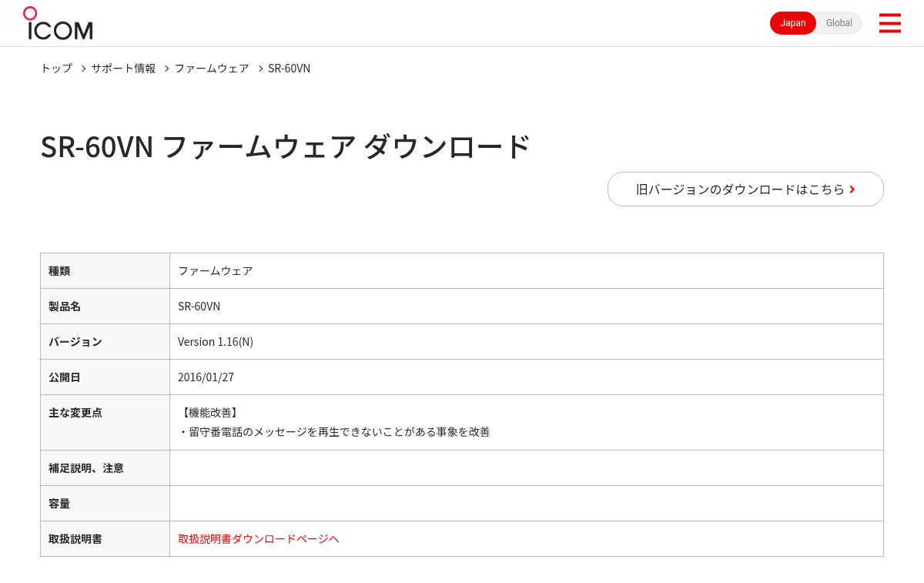Image resolution: width=924 pixels, height=583 pixels.
Task: Click the 2016/01/27 release date cell
Action: point(527,377)
